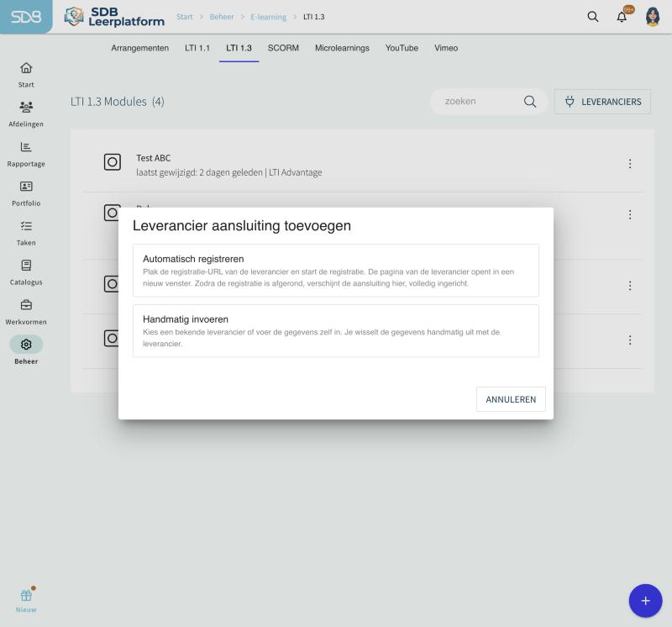This screenshot has width=672, height=627.
Task: Click the LEVERANCIERS button
Action: coord(602,102)
